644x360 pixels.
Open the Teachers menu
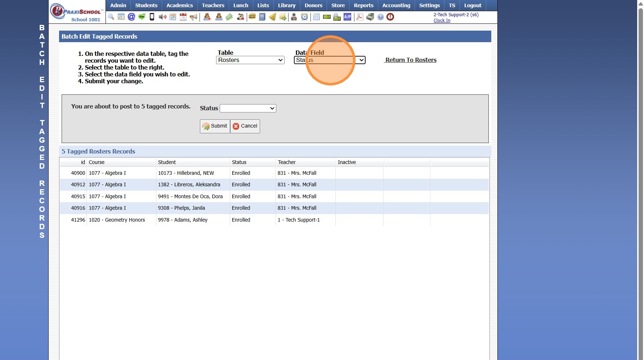pyautogui.click(x=213, y=5)
